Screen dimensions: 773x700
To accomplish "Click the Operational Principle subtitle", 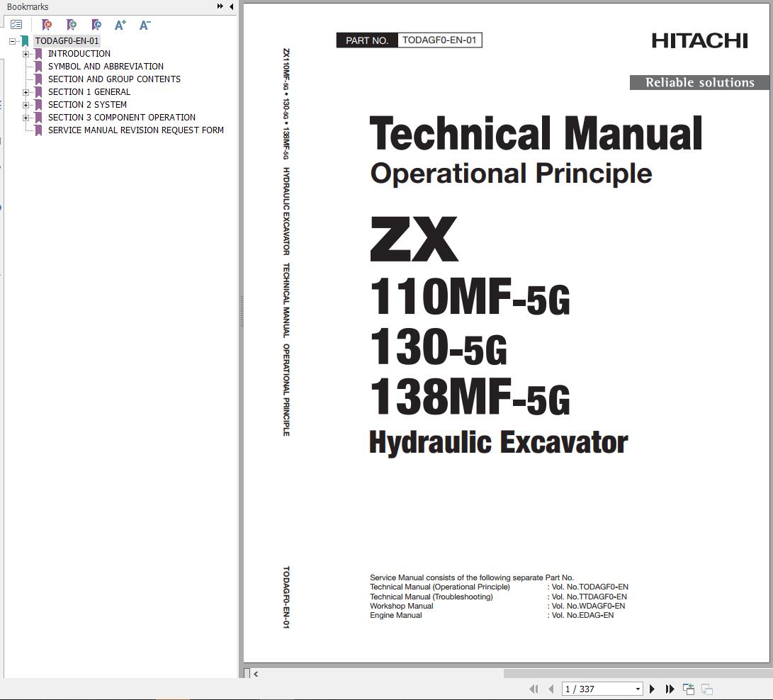I will point(512,174).
